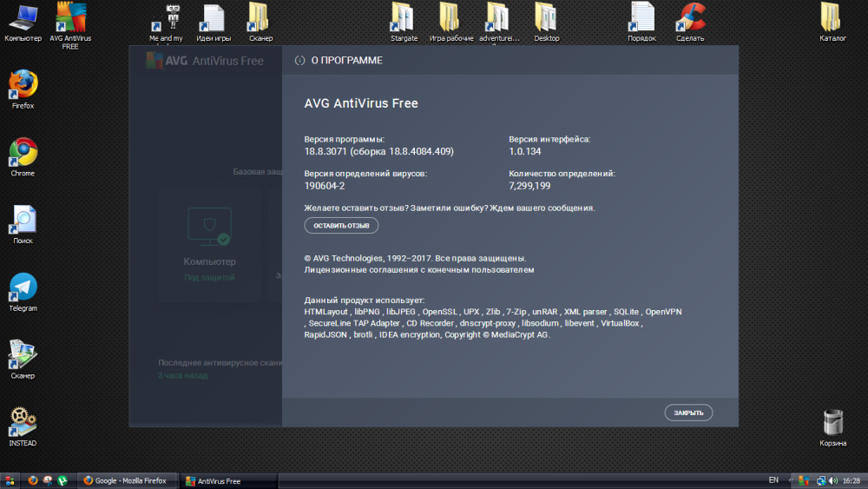Switch to AntiVirus Free taskbar window
This screenshot has height=489, width=868.
(x=228, y=480)
